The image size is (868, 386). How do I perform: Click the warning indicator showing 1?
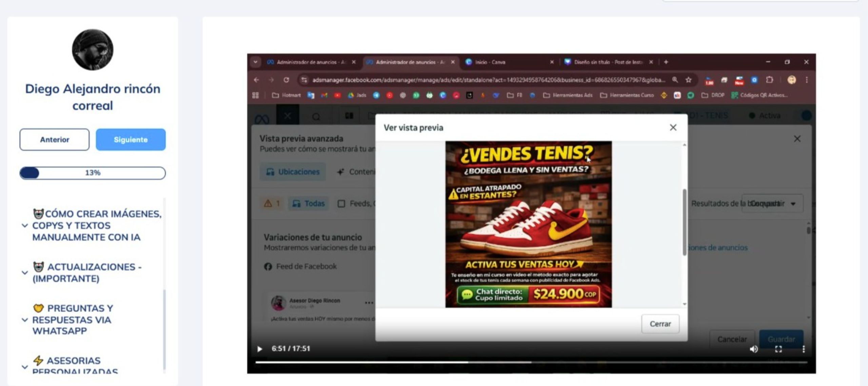[x=272, y=204]
